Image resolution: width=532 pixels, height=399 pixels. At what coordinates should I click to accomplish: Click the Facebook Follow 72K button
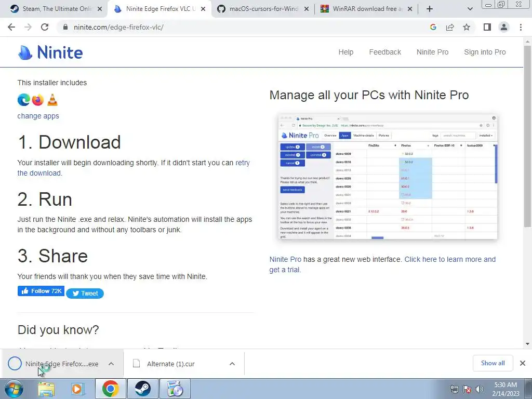click(x=41, y=291)
